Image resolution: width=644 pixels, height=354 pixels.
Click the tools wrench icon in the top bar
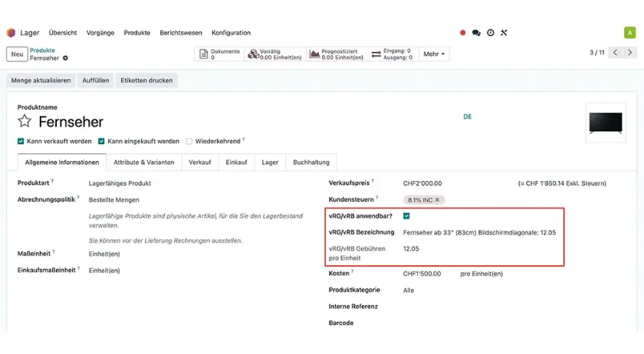(504, 33)
